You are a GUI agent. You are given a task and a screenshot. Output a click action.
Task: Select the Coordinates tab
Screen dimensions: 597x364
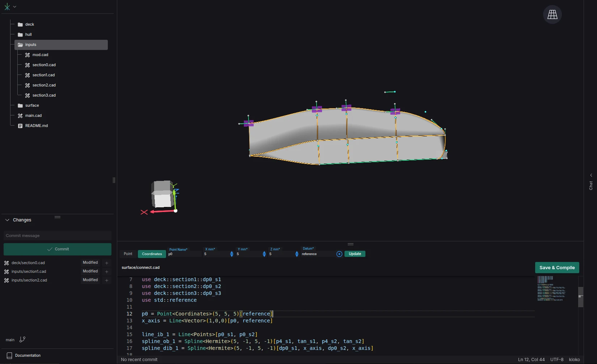click(x=152, y=254)
